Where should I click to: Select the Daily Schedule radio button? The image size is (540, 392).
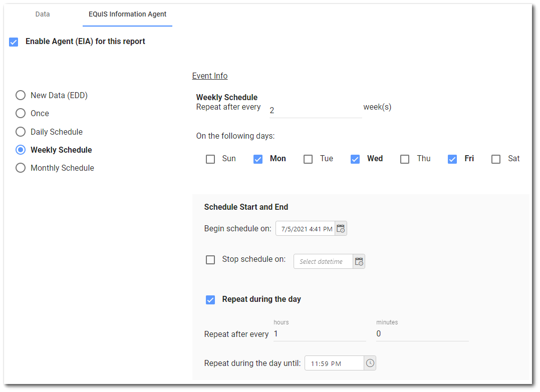(21, 132)
